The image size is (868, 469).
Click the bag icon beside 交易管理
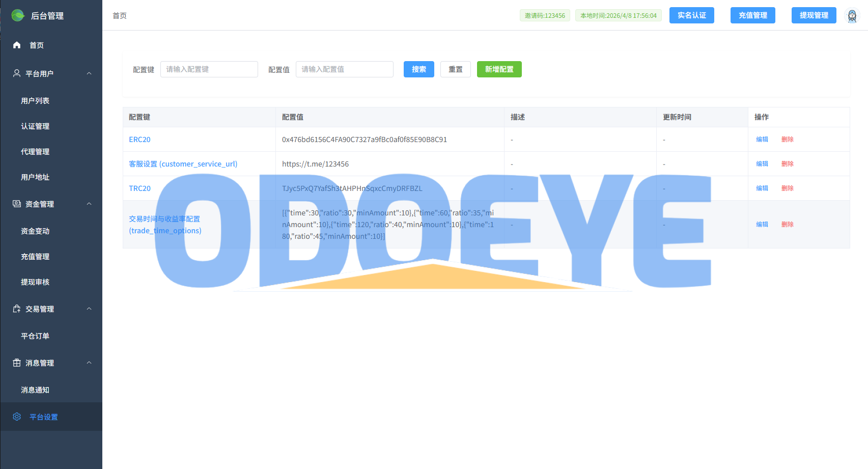tap(17, 309)
